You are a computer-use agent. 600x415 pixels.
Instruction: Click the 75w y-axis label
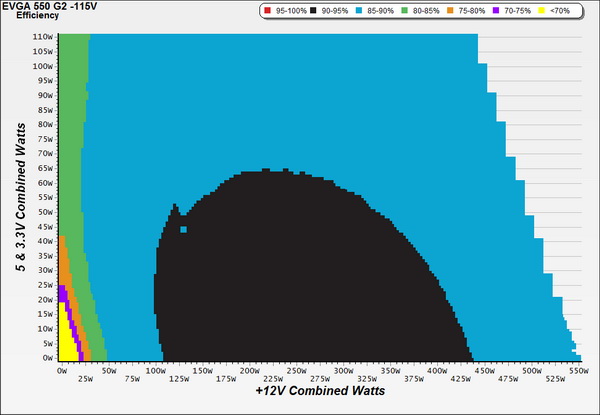click(x=45, y=139)
